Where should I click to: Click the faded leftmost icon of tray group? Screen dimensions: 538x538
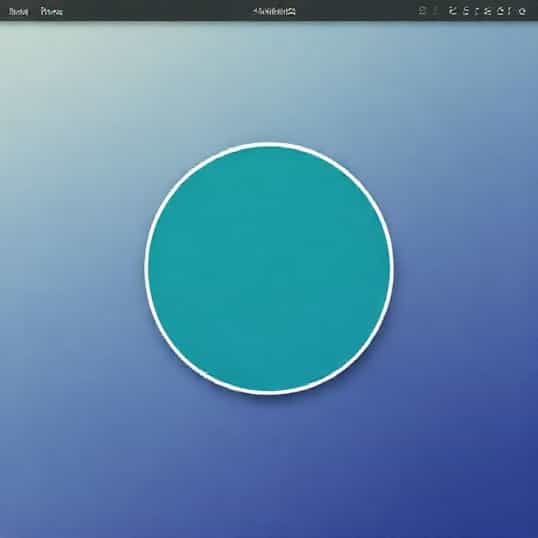(423, 11)
